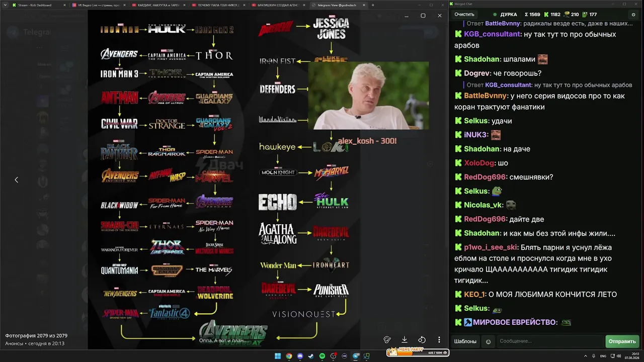Minimize the Telegram photo viewer window
This screenshot has width=644, height=362.
coord(407,16)
